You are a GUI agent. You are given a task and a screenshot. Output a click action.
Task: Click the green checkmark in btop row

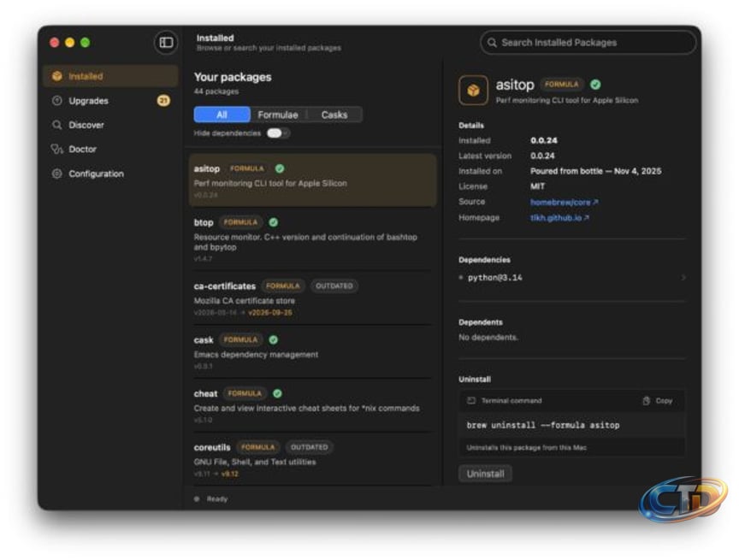tap(274, 221)
